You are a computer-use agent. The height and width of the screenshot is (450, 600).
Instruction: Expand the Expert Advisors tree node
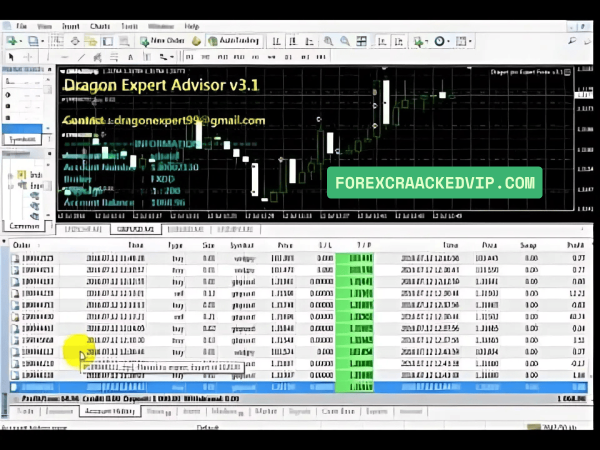(10, 186)
